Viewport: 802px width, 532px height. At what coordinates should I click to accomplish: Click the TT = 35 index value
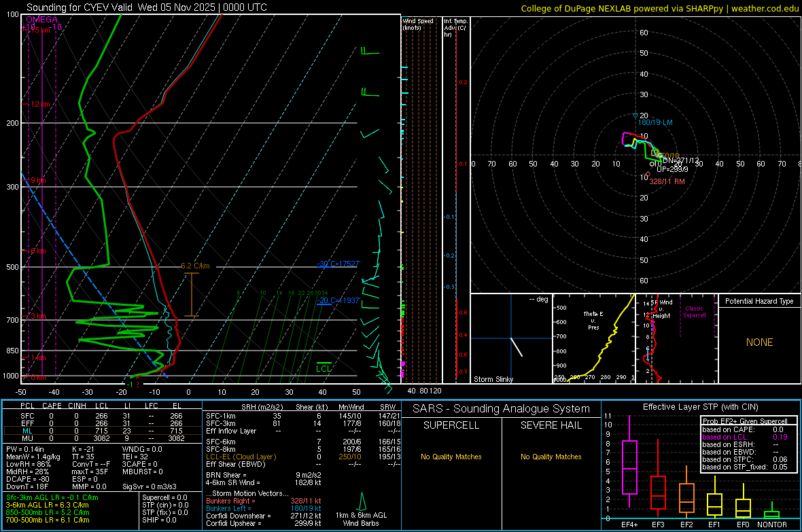pyautogui.click(x=83, y=457)
